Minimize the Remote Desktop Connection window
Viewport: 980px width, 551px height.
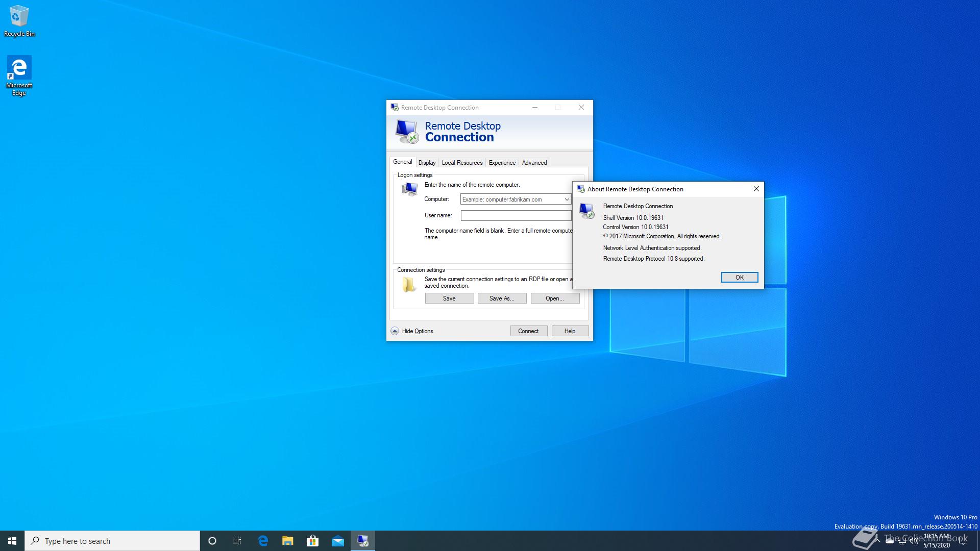[535, 107]
